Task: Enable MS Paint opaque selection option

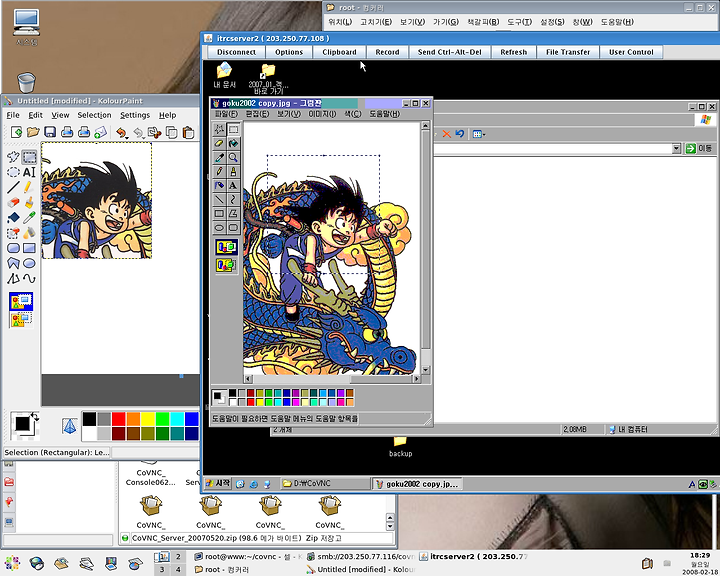Action: (226, 247)
